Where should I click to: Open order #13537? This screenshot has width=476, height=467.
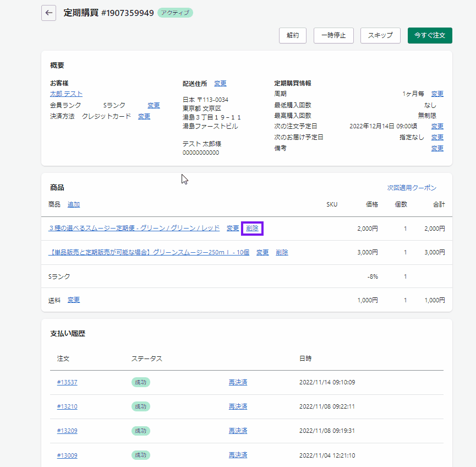pyautogui.click(x=67, y=382)
